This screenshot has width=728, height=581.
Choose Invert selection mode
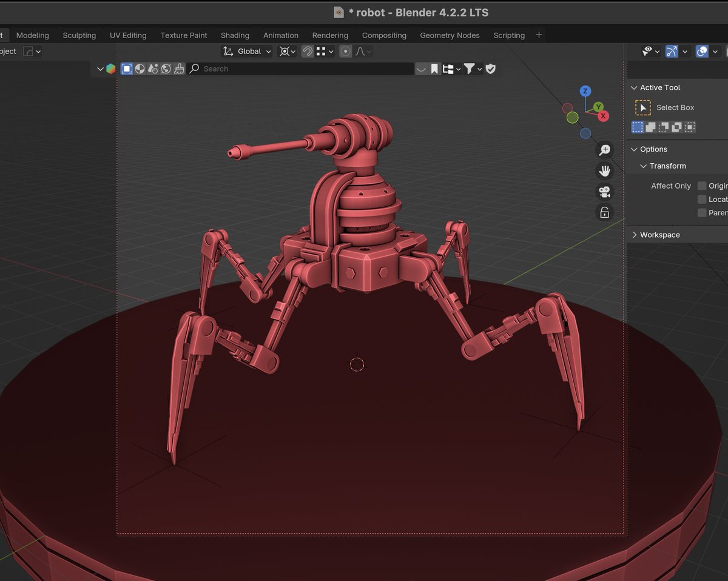click(676, 127)
